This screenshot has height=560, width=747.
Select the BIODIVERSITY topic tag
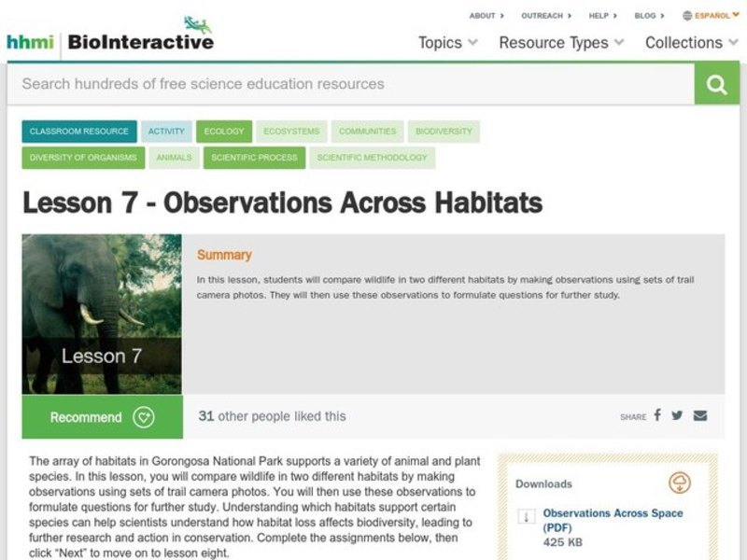(x=443, y=132)
